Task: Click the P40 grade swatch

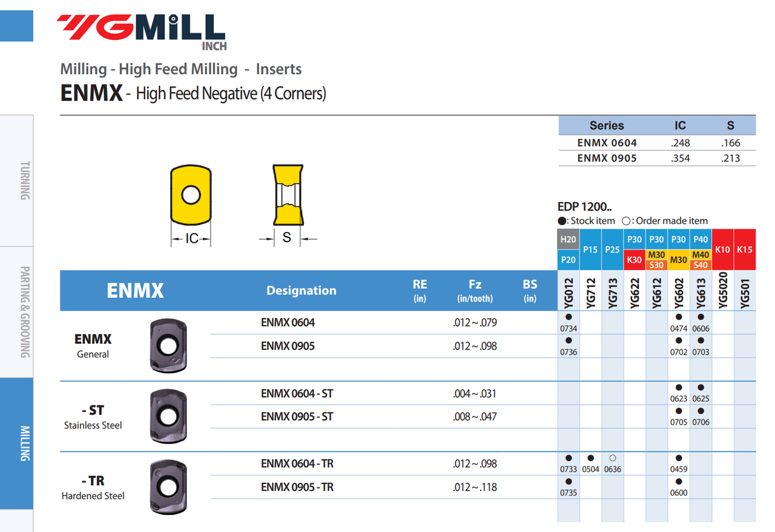Action: pos(701,239)
